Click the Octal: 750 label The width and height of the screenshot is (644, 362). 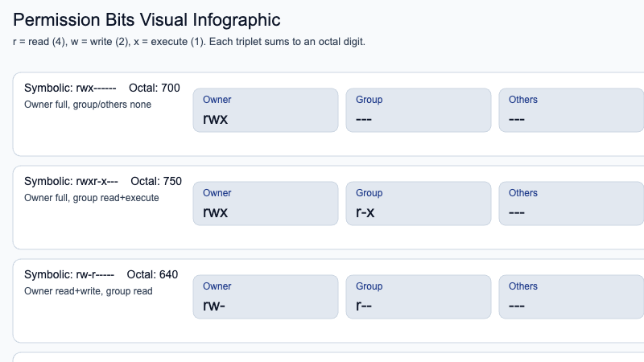(x=156, y=181)
